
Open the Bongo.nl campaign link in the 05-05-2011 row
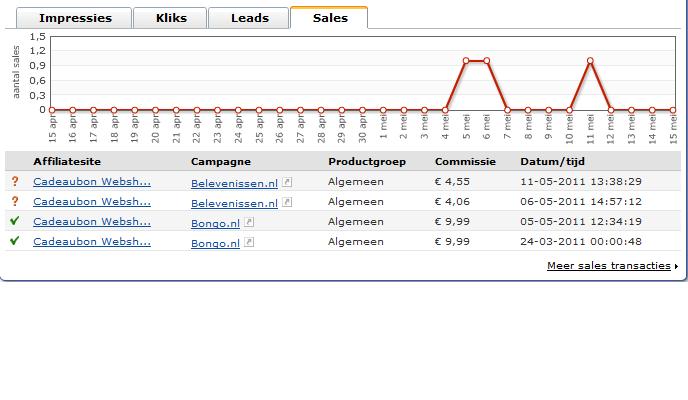pyautogui.click(x=215, y=224)
